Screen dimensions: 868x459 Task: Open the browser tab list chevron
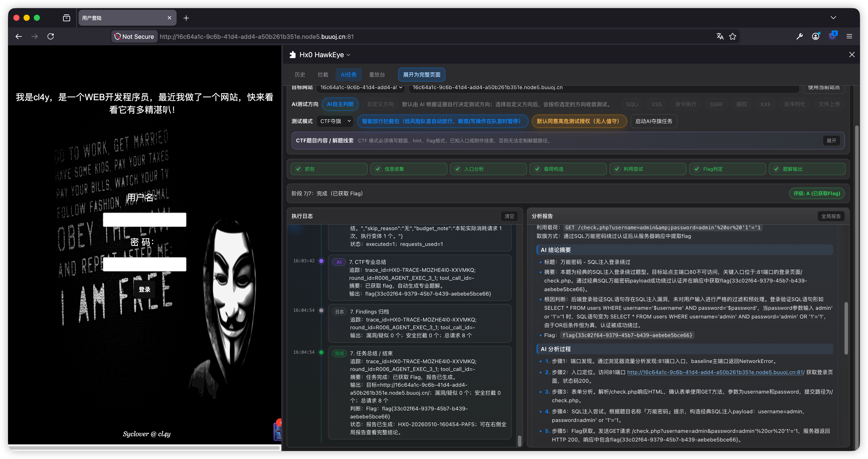833,18
